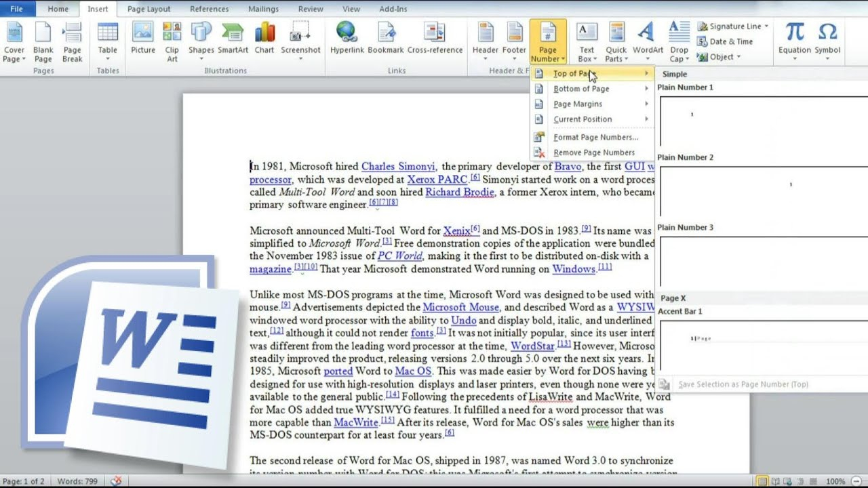Expand the Current Position submenu
This screenshot has height=488, width=868.
(591, 119)
